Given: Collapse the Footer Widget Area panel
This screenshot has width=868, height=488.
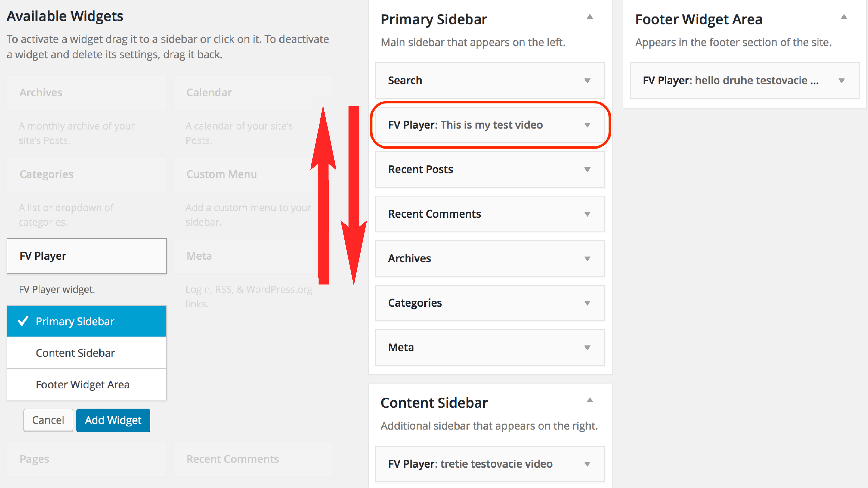Looking at the screenshot, I should click(x=844, y=16).
